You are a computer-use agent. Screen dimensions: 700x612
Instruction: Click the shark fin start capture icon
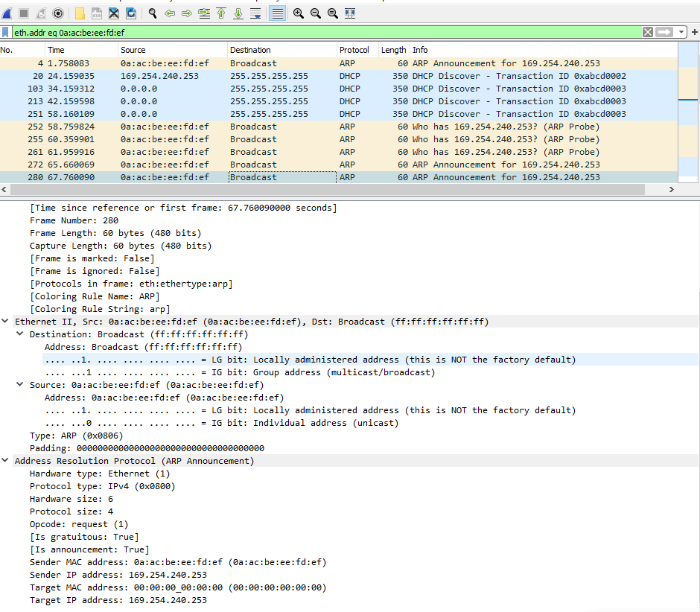[7, 13]
